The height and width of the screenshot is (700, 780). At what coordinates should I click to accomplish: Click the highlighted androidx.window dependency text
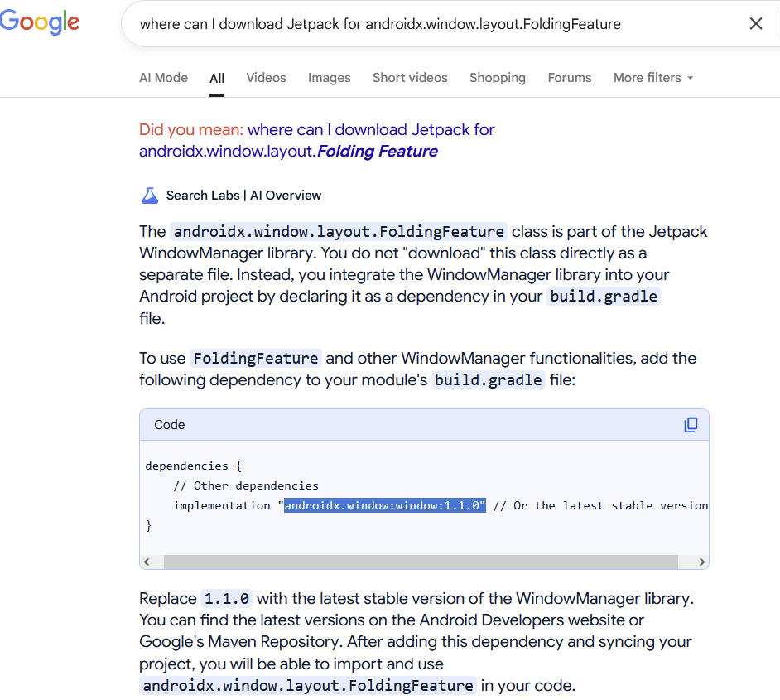pyautogui.click(x=384, y=505)
